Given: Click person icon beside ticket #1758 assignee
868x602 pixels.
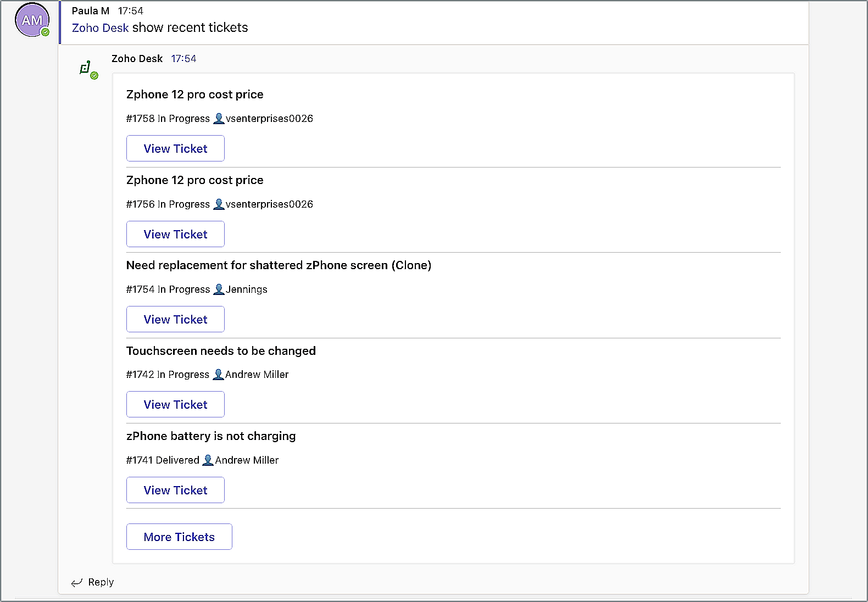Looking at the screenshot, I should pos(219,119).
